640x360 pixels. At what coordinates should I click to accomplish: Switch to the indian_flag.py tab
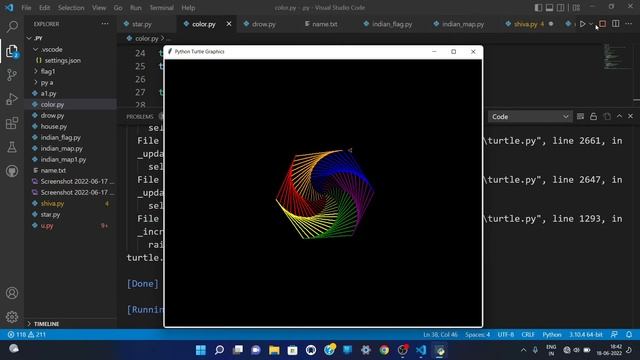(392, 24)
